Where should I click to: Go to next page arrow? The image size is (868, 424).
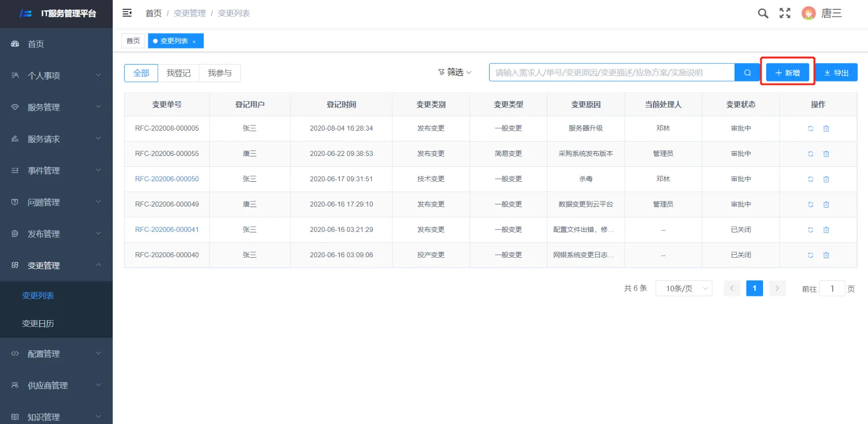coord(777,288)
